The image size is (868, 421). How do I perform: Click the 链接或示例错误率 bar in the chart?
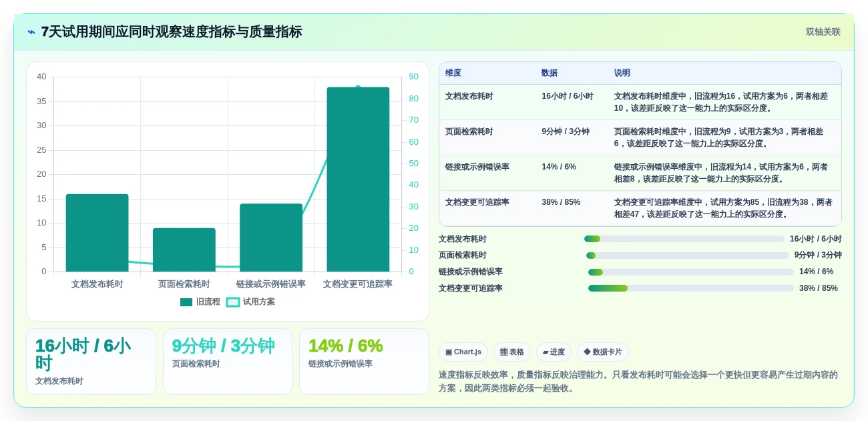pyautogui.click(x=271, y=238)
